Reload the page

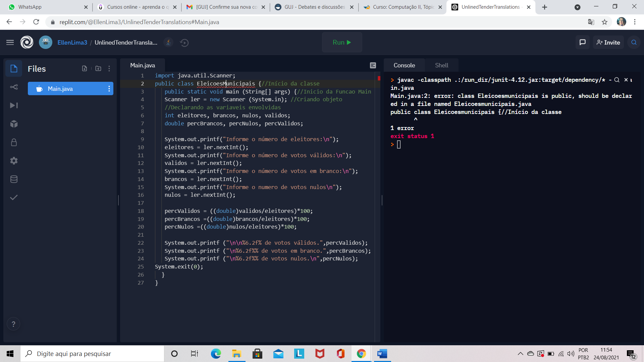tap(36, 22)
